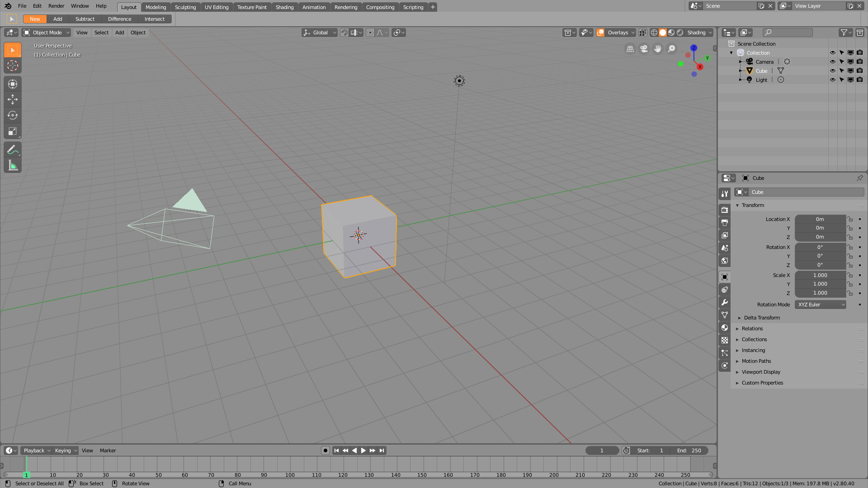Click the New primitive button
This screenshot has width=868, height=488.
34,19
